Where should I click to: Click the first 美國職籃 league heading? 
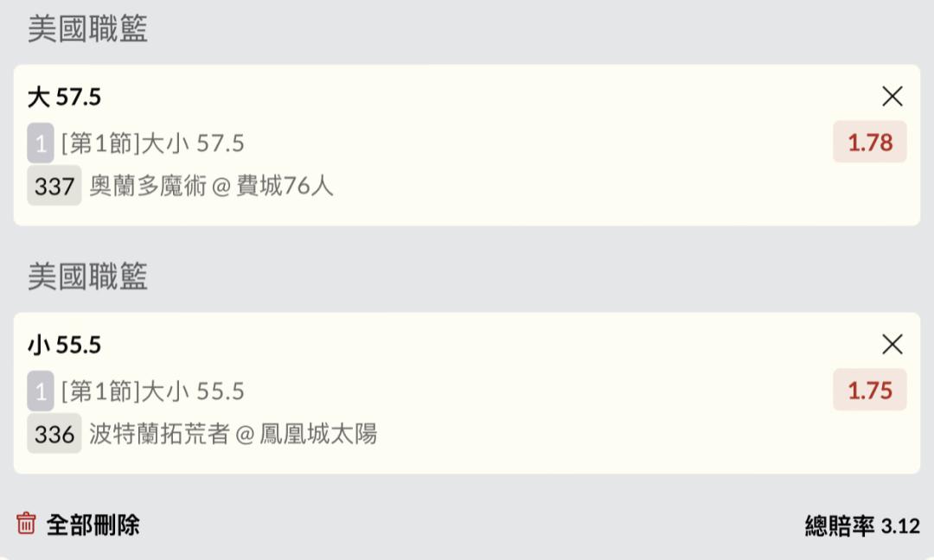pos(87,29)
